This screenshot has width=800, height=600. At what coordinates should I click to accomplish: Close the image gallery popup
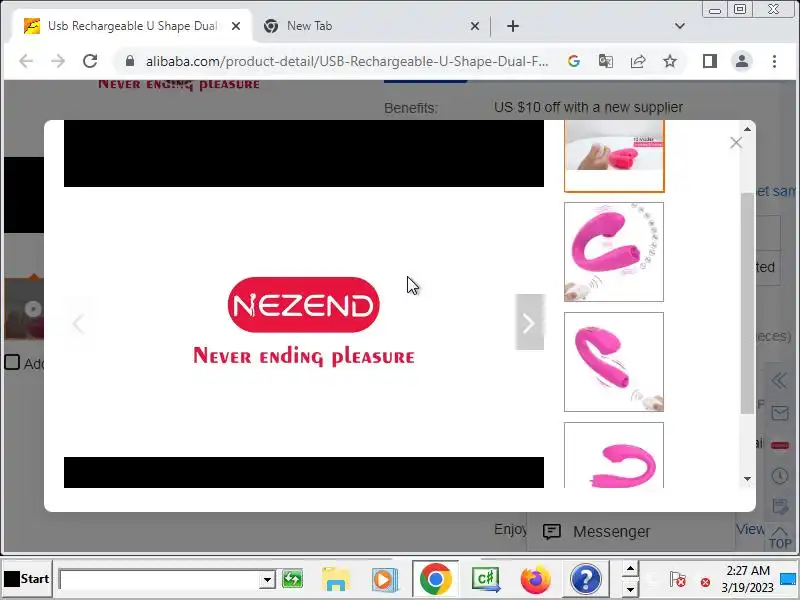pyautogui.click(x=736, y=143)
